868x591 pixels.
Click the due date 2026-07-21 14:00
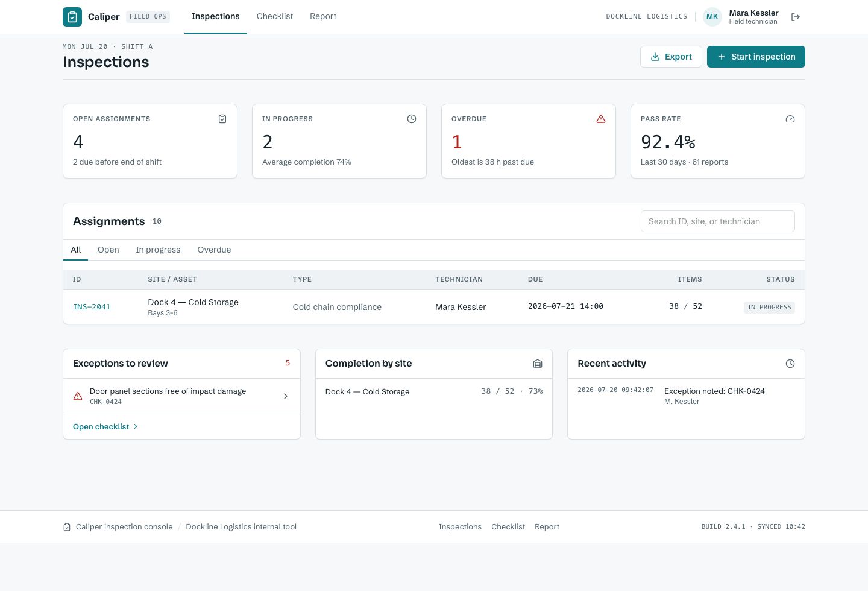click(x=565, y=306)
